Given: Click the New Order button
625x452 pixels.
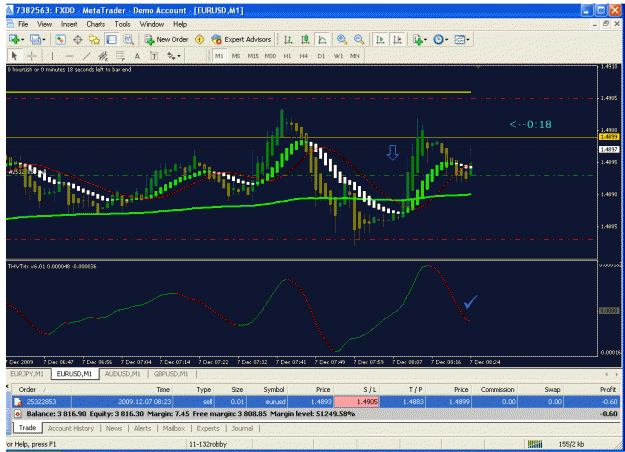Looking at the screenshot, I should pos(167,39).
